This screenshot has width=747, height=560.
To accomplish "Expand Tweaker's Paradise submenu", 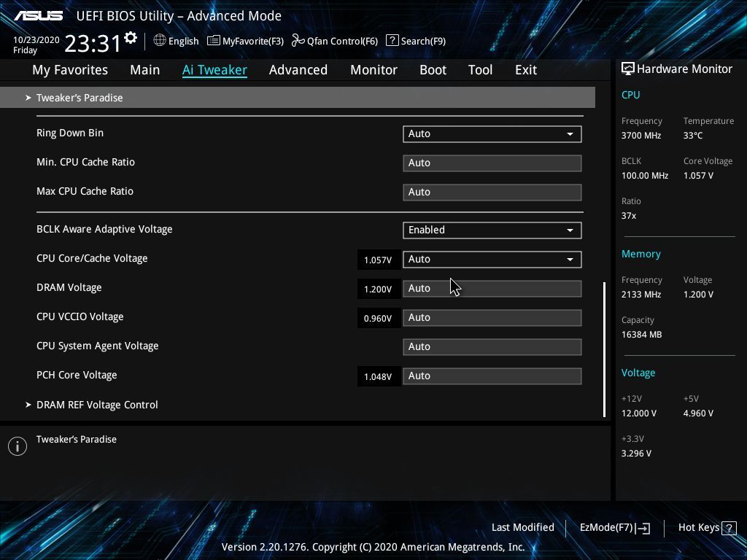I will click(x=298, y=98).
